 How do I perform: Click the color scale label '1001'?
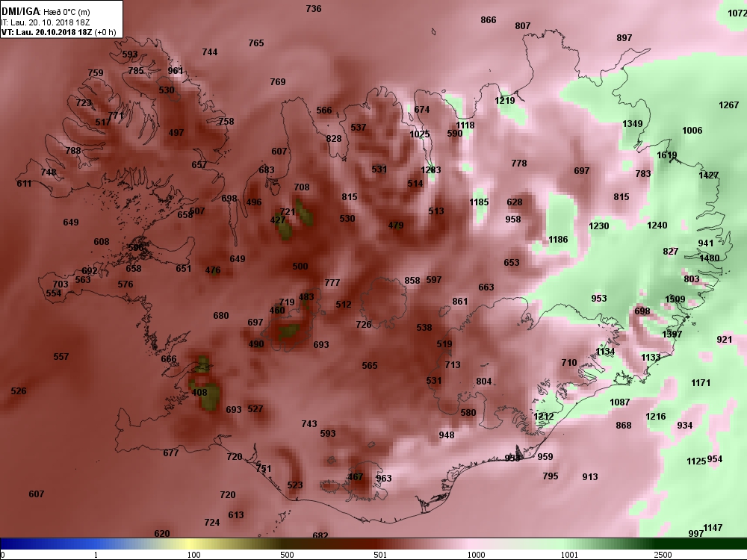click(x=569, y=555)
